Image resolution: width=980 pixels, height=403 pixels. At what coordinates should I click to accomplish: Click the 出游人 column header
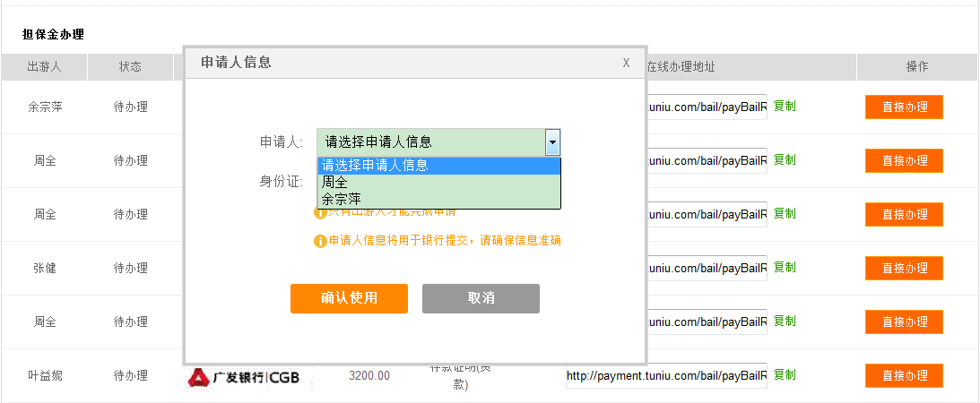click(44, 66)
